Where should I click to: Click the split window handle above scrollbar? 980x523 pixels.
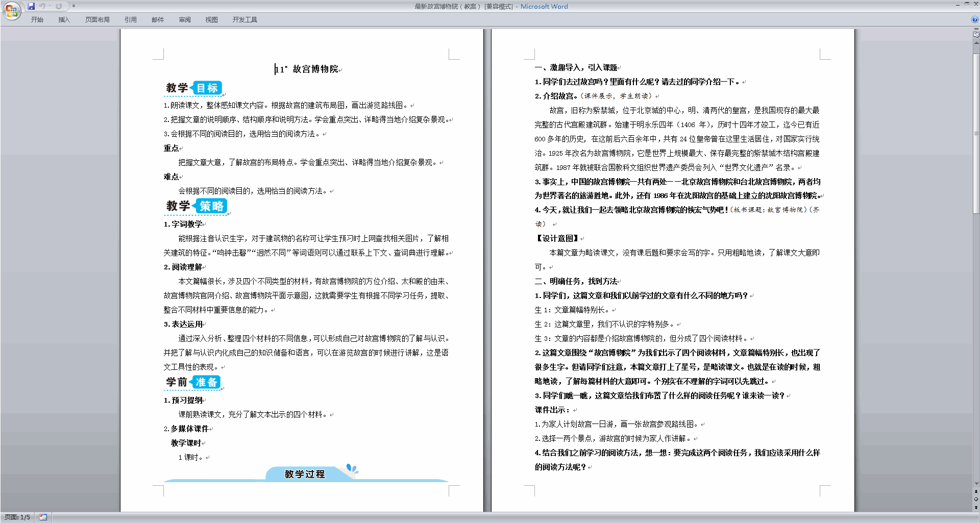coord(976,29)
